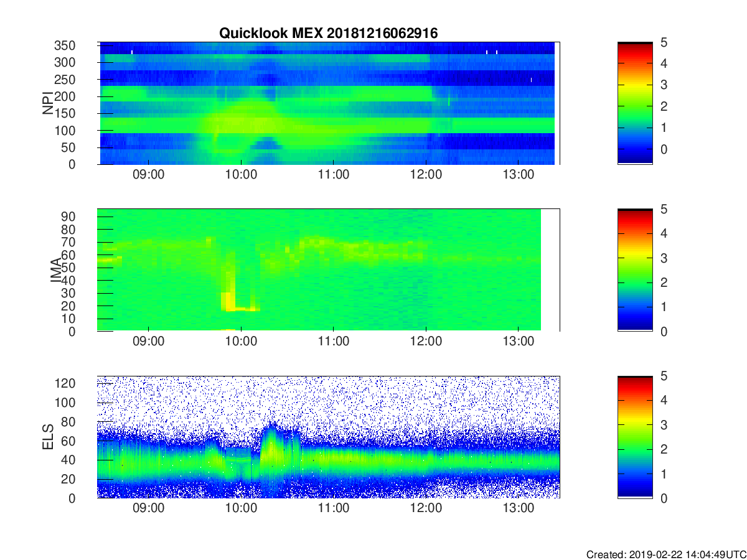Click the 13:00 tick under the IMA plot

[x=519, y=342]
